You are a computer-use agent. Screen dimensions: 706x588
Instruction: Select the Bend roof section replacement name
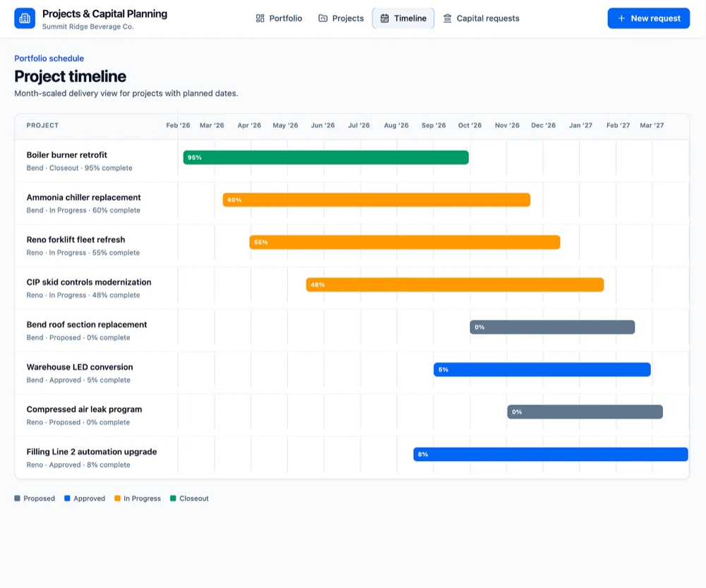86,325
